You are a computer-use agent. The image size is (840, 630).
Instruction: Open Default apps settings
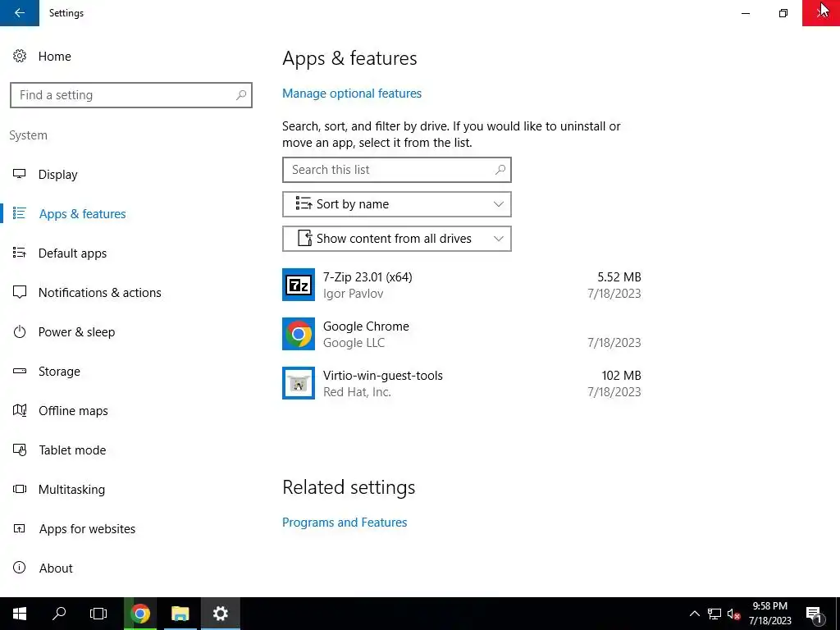point(72,253)
